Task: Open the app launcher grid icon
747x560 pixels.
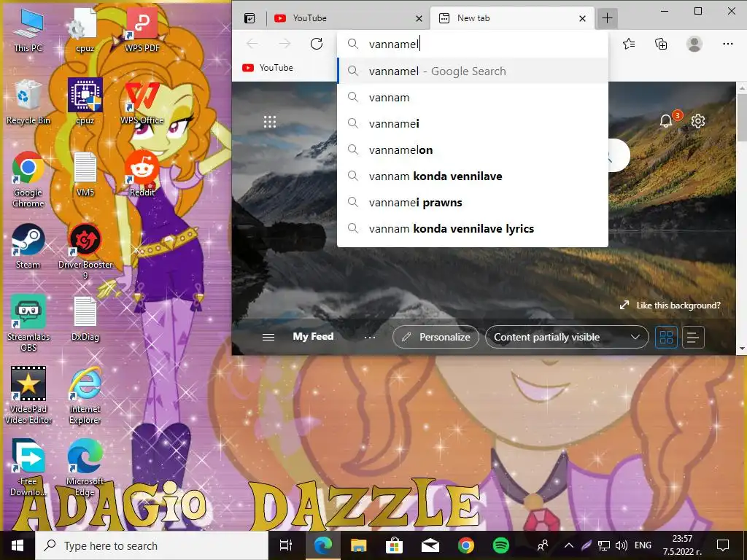Action: pyautogui.click(x=270, y=122)
